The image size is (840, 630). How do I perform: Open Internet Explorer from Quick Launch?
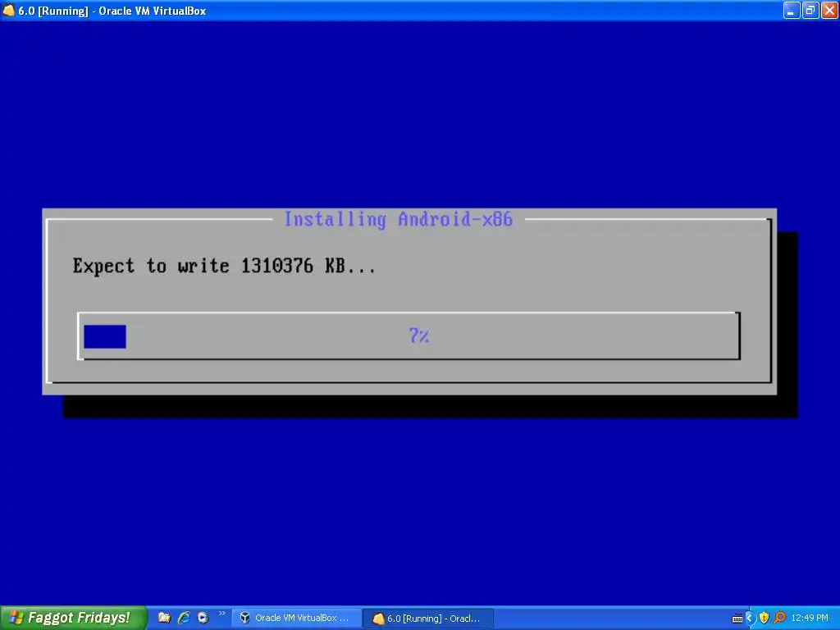coord(183,618)
